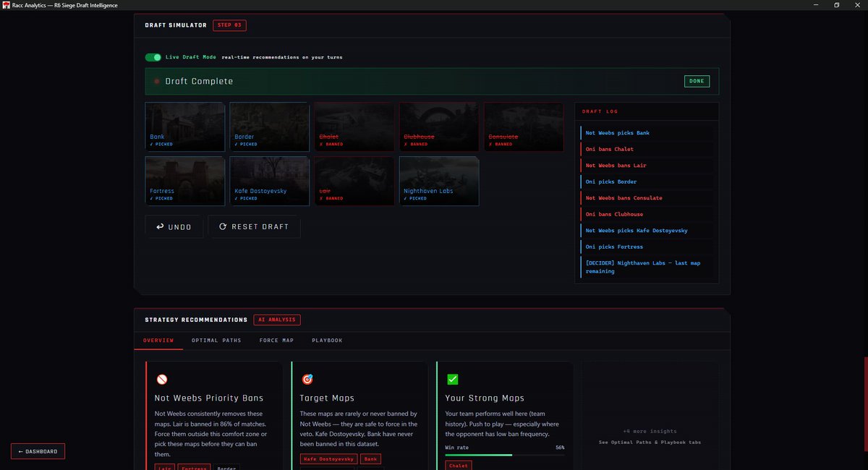
Task: Click the Bank tag in Target Maps
Action: tap(370, 459)
